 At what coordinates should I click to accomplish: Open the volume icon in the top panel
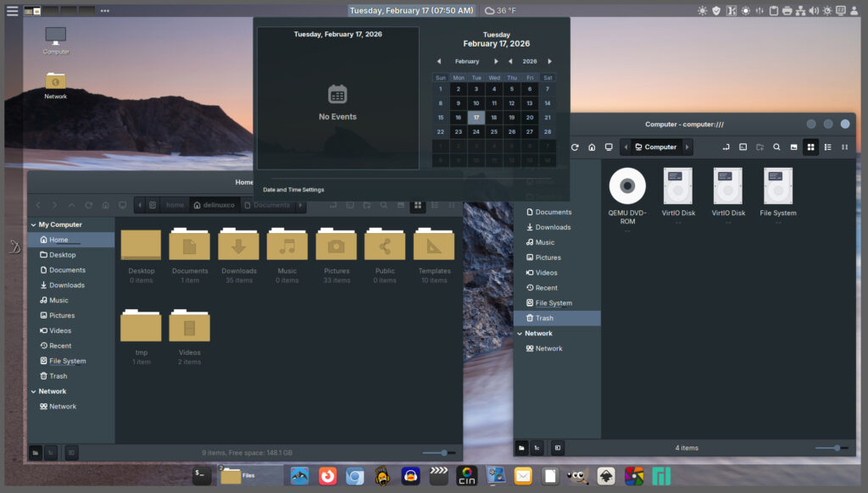point(815,10)
